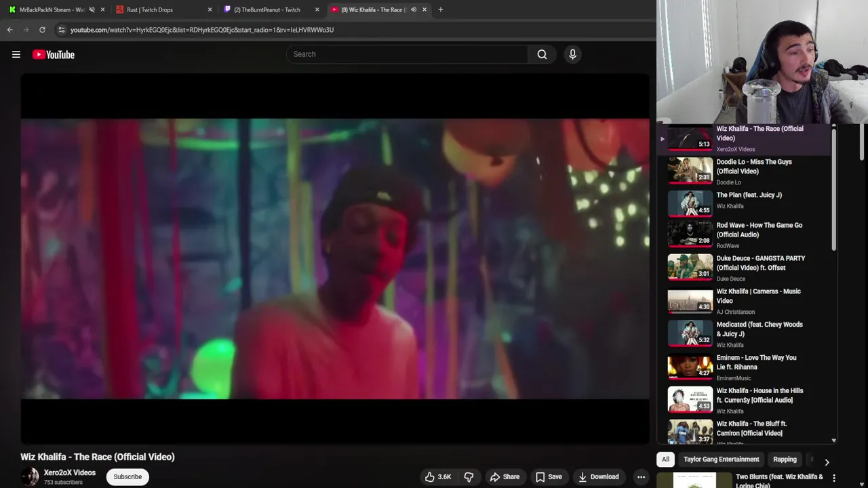Go to YouTube home via logo
The image size is (868, 488).
[54, 54]
